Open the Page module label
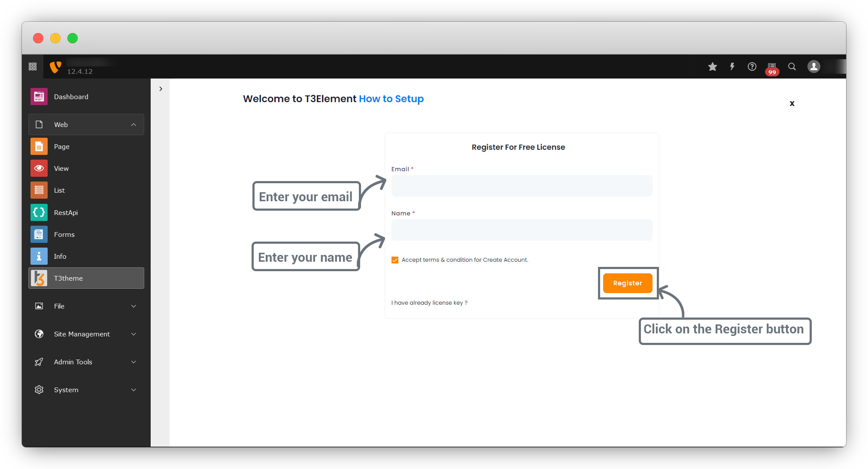The image size is (868, 469). (62, 147)
